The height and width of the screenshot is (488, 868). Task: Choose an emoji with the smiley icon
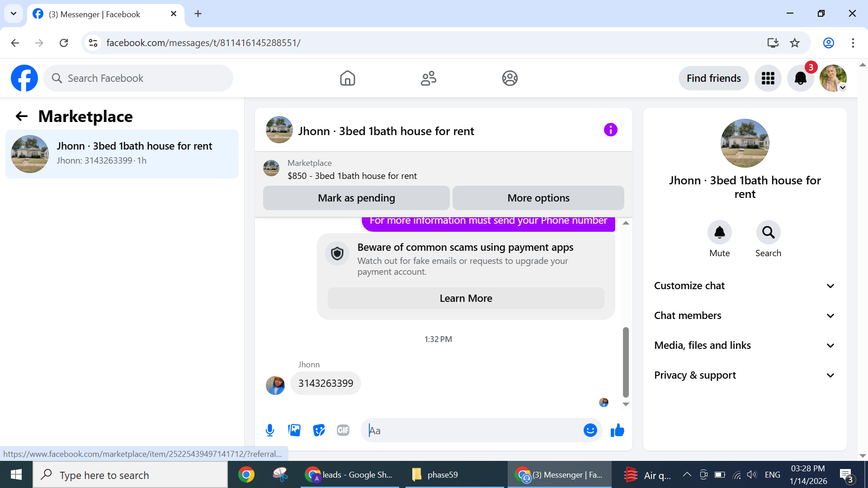pyautogui.click(x=590, y=430)
